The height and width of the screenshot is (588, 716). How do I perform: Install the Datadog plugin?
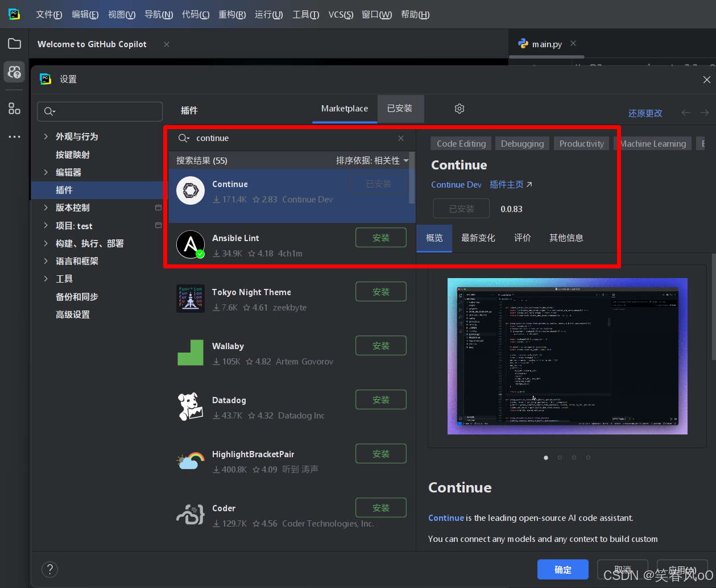pos(381,400)
